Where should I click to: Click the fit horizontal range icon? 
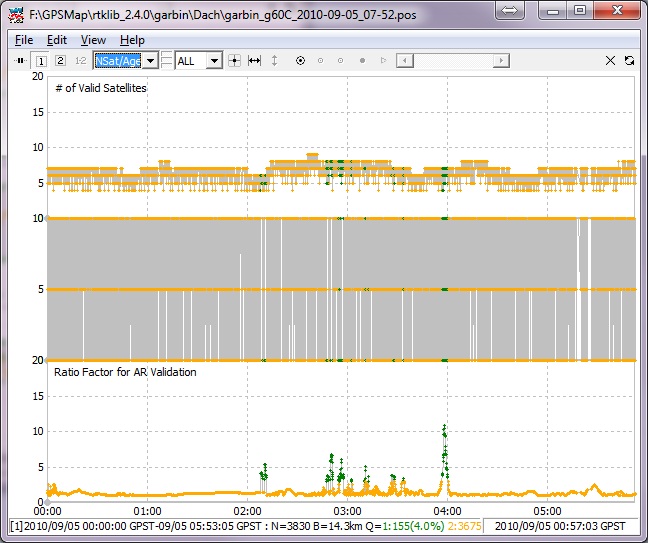255,61
